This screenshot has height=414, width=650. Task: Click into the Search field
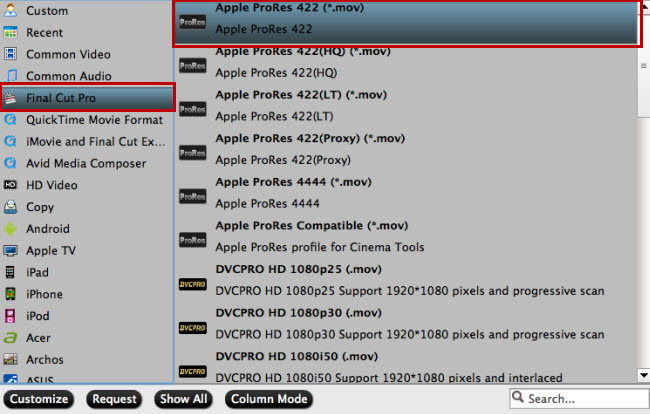coord(579,399)
